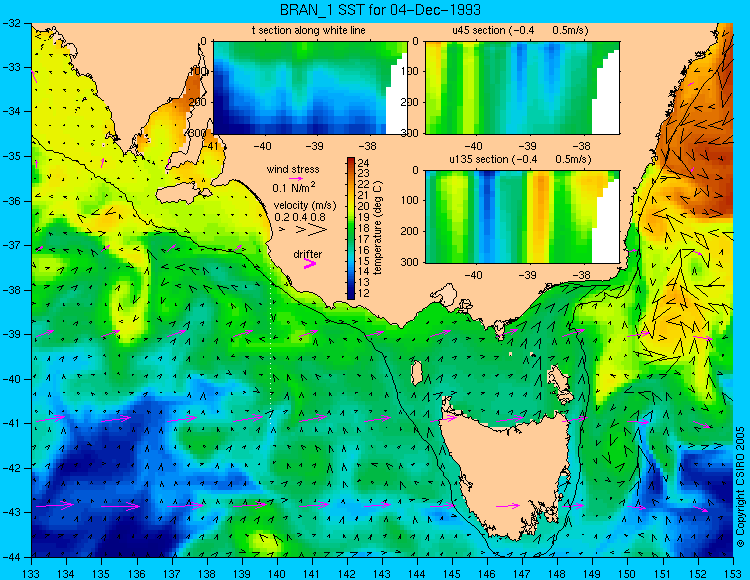Click the '0.1 N/m²' legend value
The height and width of the screenshot is (580, 750).
[293, 187]
